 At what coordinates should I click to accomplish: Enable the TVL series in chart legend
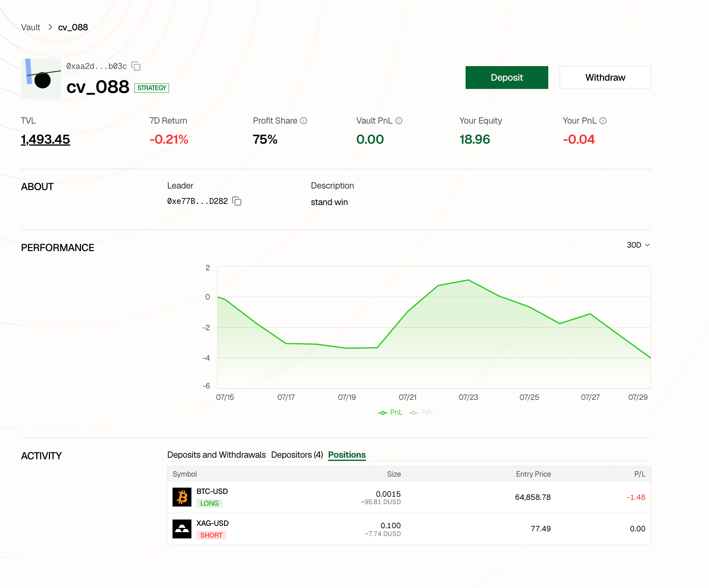421,412
